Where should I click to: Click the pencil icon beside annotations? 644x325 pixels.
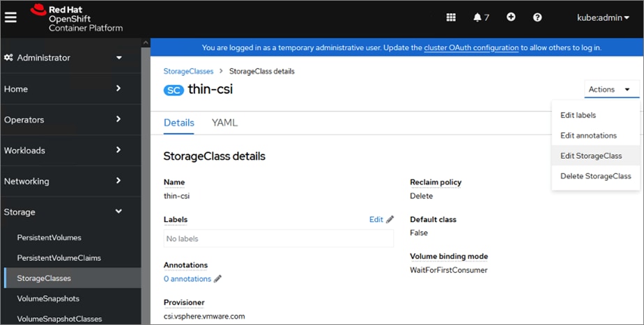[x=217, y=278]
